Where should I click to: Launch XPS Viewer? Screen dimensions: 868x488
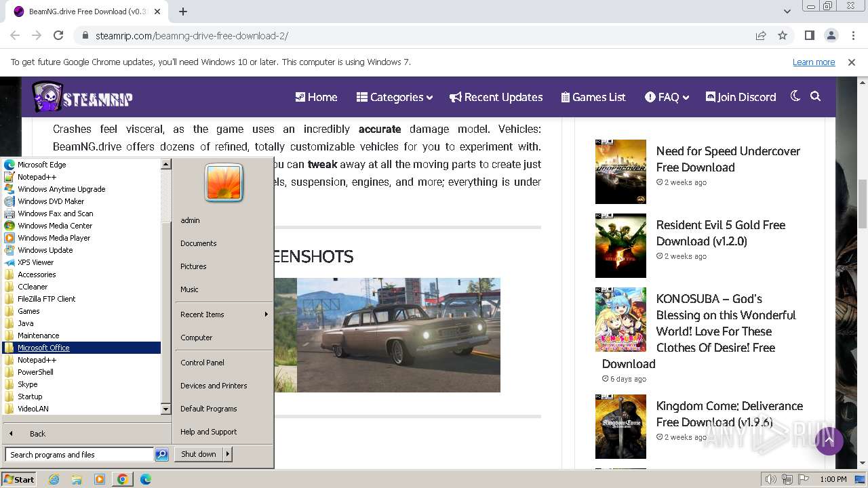(x=81, y=262)
